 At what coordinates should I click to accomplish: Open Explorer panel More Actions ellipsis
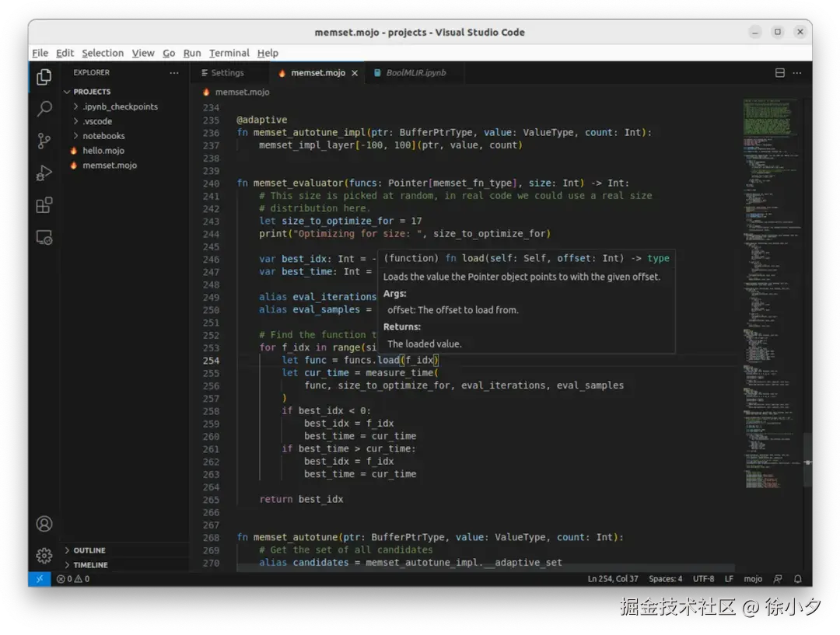174,73
